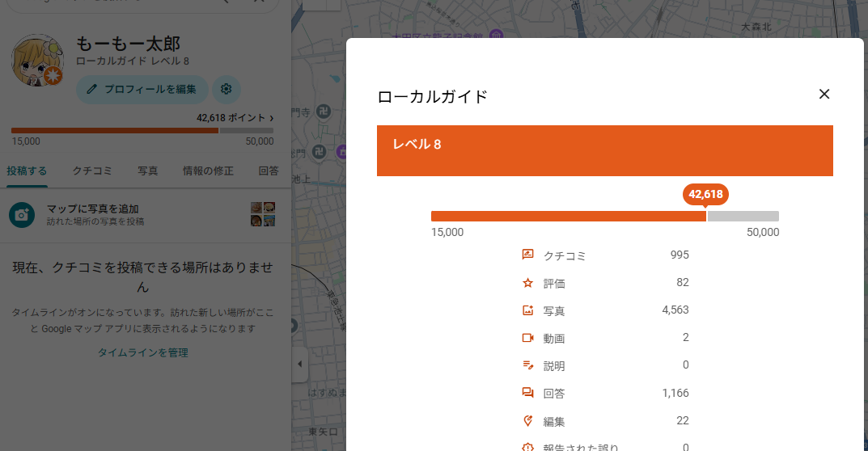Click the 評価 star icon
The height and width of the screenshot is (451, 868).
click(x=528, y=283)
